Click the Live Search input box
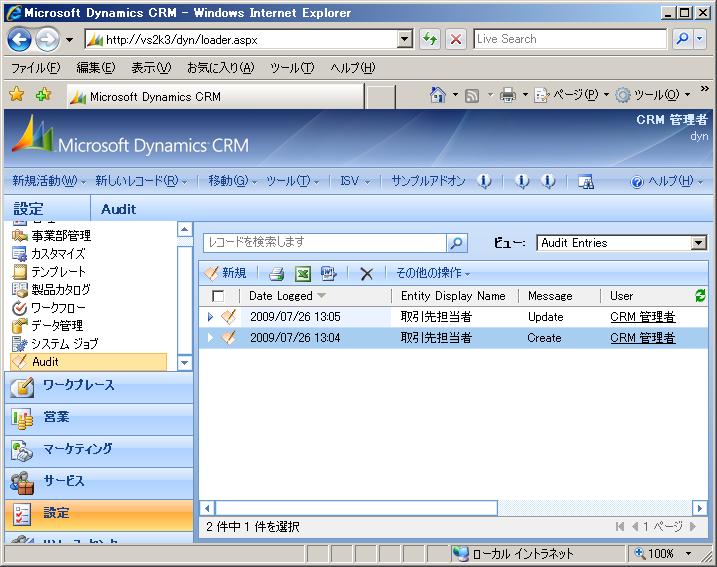Viewport: 717px width, 567px height. point(570,39)
